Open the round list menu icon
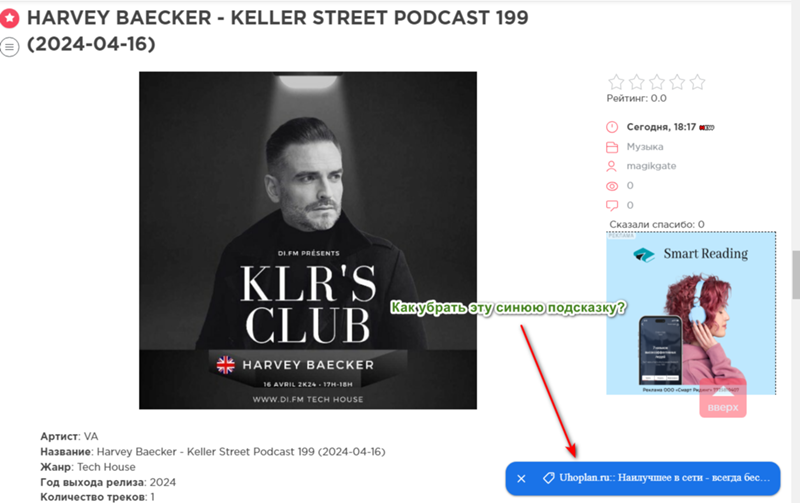The width and height of the screenshot is (800, 503). click(x=9, y=46)
